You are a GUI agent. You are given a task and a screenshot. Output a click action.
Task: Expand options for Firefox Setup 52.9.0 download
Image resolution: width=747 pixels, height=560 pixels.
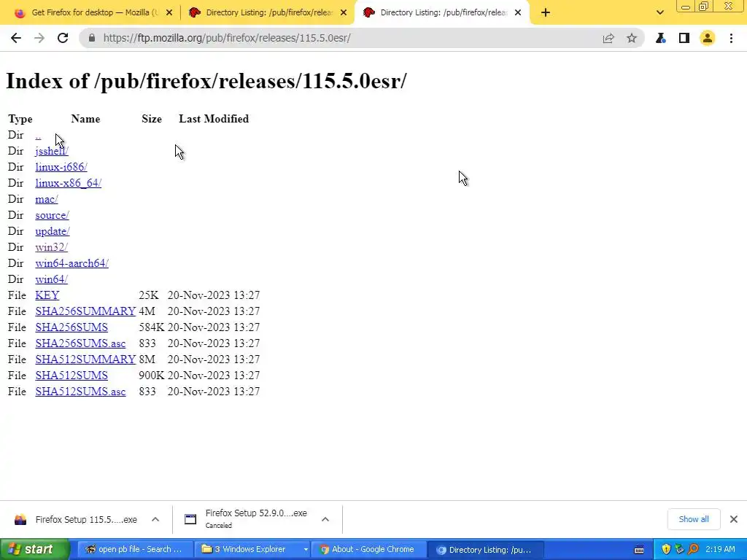325,519
